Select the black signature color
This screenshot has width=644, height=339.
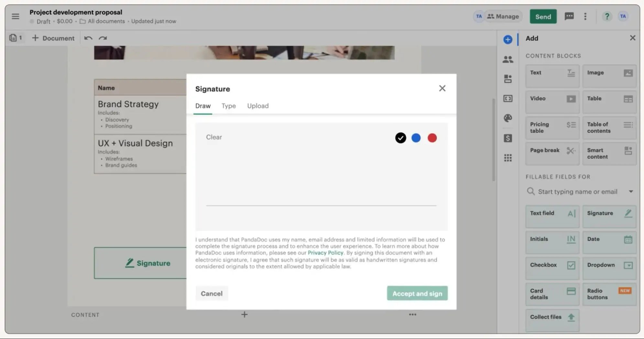400,138
